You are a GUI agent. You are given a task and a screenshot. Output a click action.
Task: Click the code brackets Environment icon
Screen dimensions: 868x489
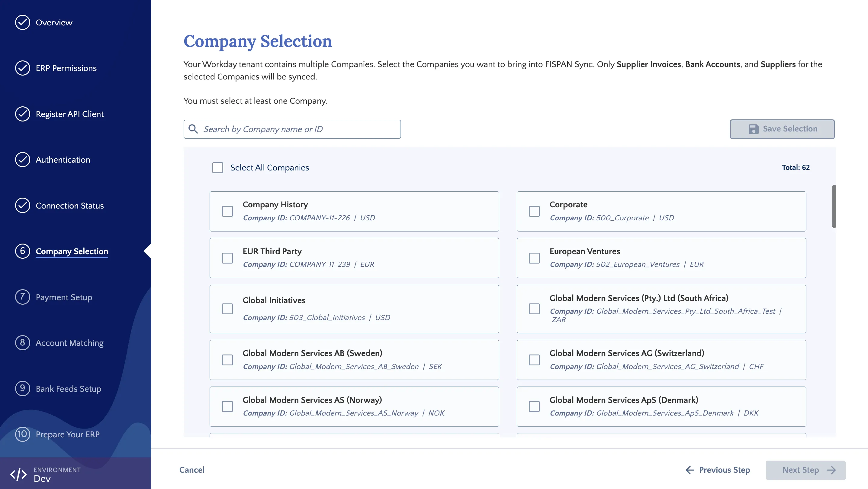(x=18, y=474)
